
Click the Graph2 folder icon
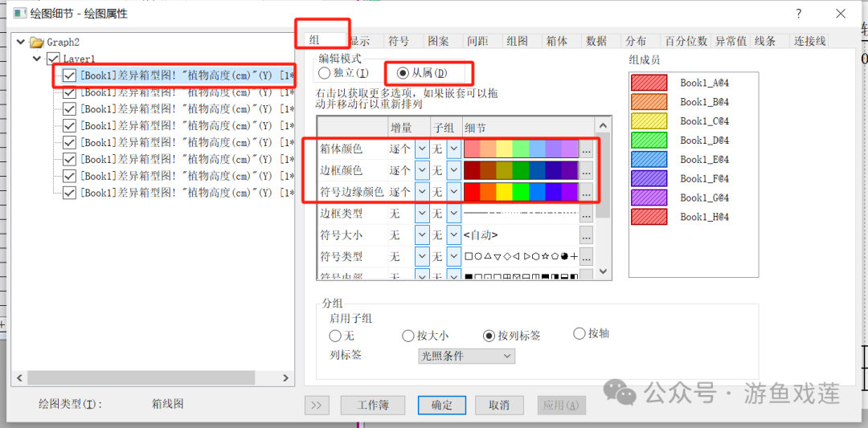click(36, 42)
